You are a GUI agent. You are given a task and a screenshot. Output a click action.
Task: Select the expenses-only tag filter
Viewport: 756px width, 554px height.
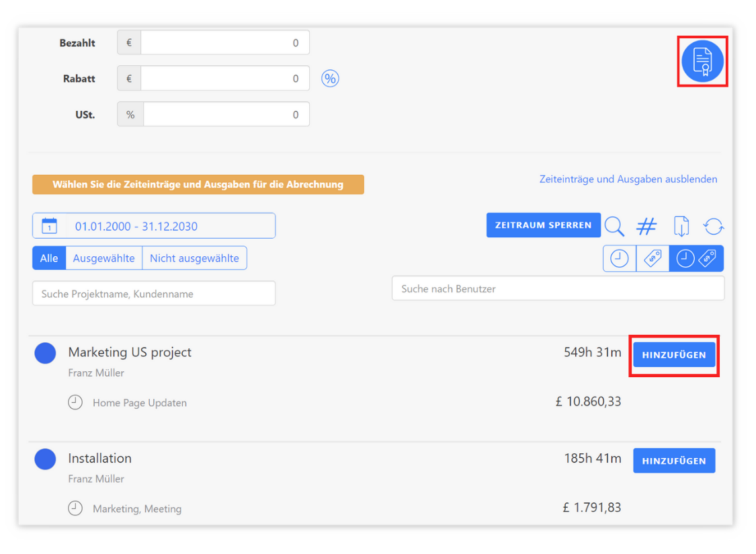coord(652,258)
